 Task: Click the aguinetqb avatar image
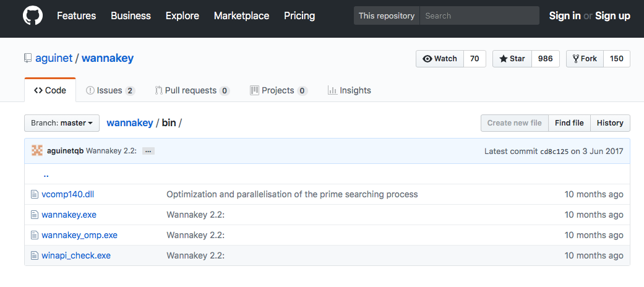(37, 151)
